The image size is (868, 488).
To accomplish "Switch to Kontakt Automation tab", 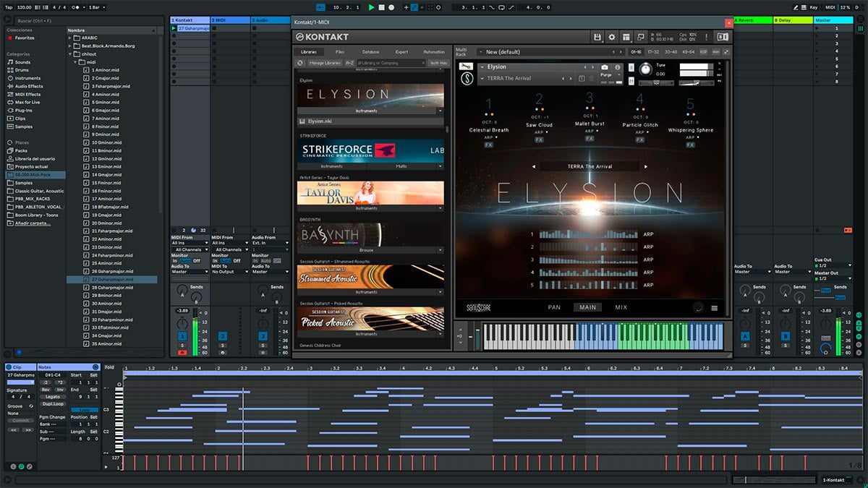I will (x=434, y=52).
